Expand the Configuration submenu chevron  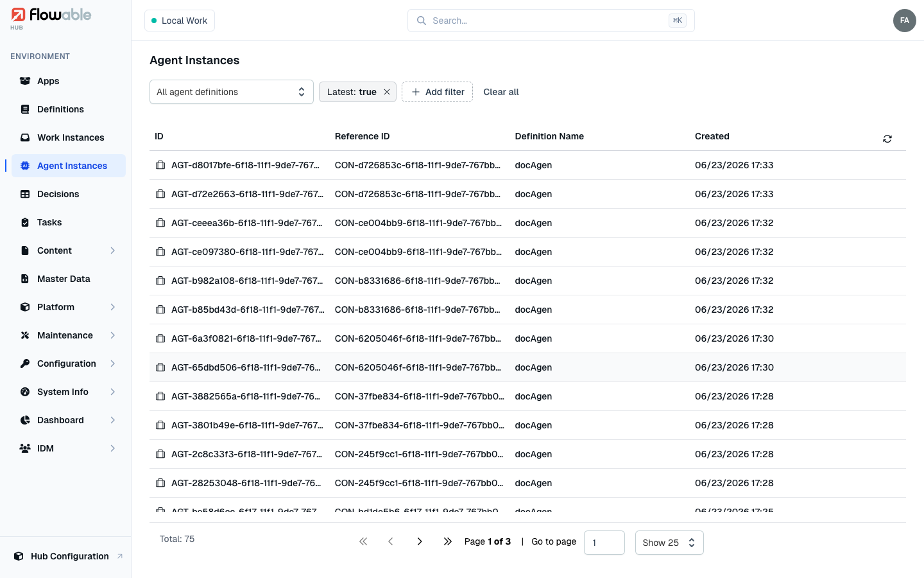tap(112, 363)
